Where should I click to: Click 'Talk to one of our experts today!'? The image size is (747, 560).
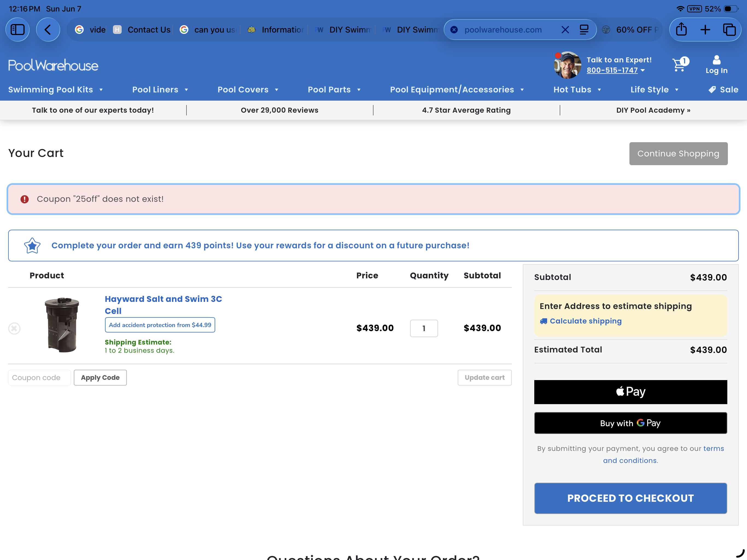pos(93,110)
